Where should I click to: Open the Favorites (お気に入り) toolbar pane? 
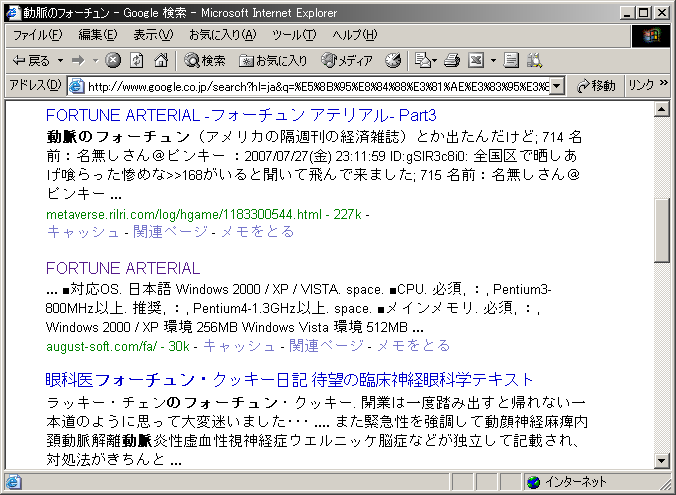point(273,60)
